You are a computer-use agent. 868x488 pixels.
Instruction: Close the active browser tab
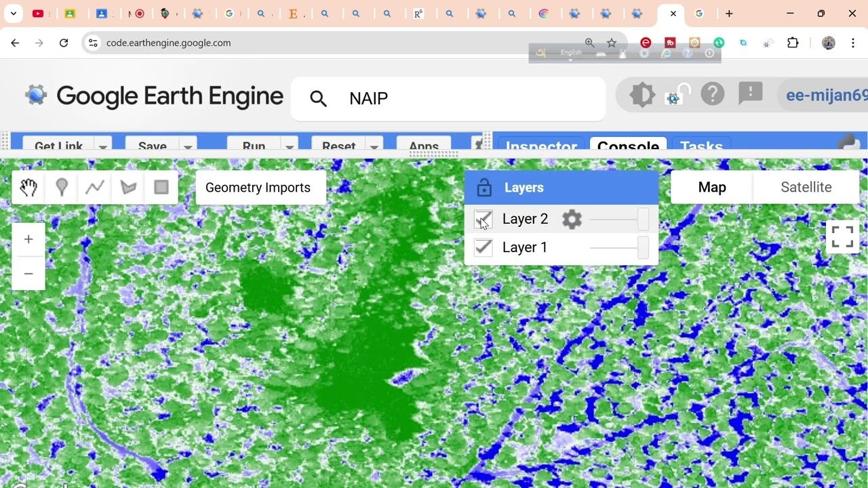(x=673, y=14)
